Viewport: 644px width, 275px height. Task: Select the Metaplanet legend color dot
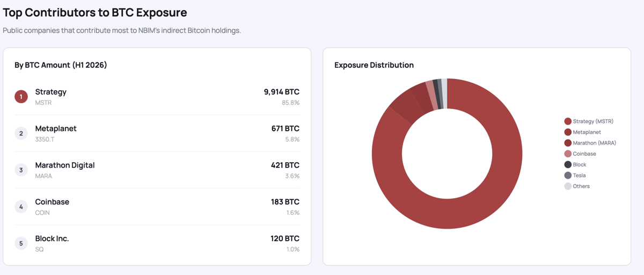coord(568,132)
